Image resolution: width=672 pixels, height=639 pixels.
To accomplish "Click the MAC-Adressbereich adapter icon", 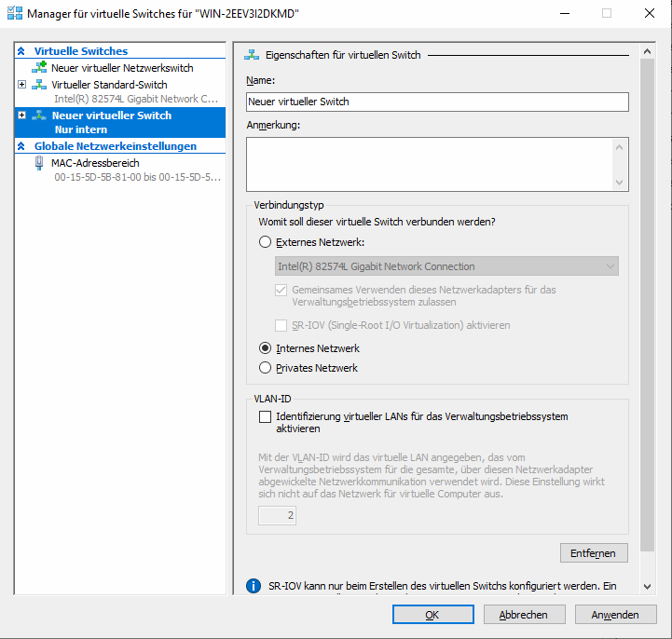I will click(39, 163).
